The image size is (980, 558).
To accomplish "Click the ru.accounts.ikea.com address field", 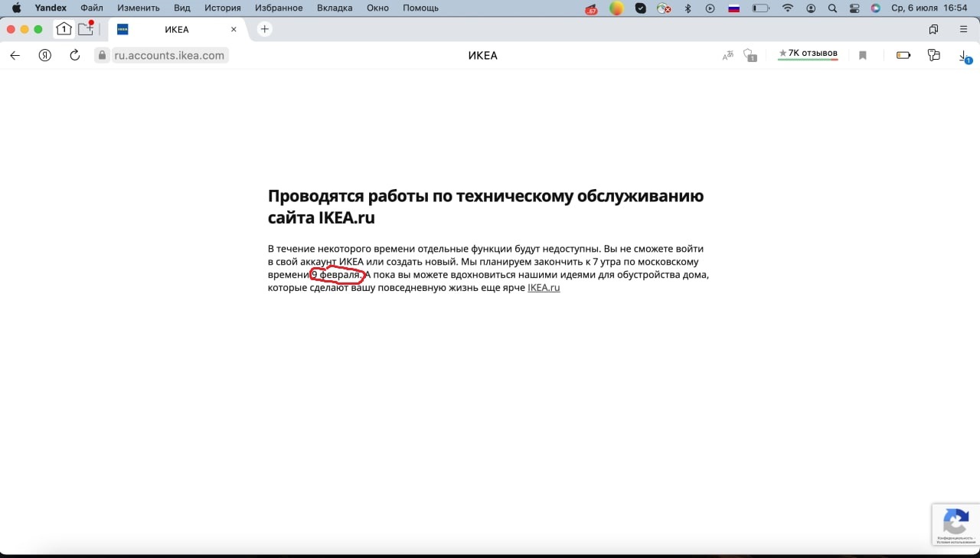I will coord(169,55).
